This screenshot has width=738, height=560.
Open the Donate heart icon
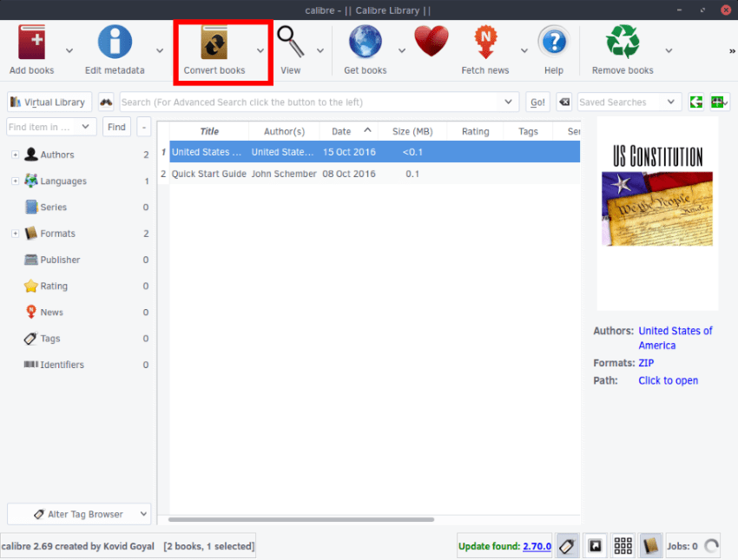point(432,39)
